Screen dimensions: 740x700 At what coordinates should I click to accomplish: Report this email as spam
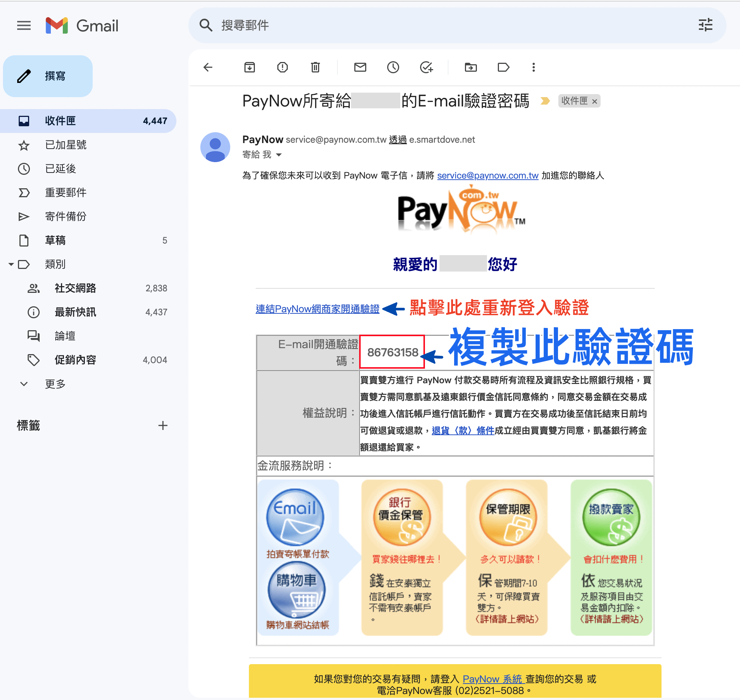click(x=282, y=67)
